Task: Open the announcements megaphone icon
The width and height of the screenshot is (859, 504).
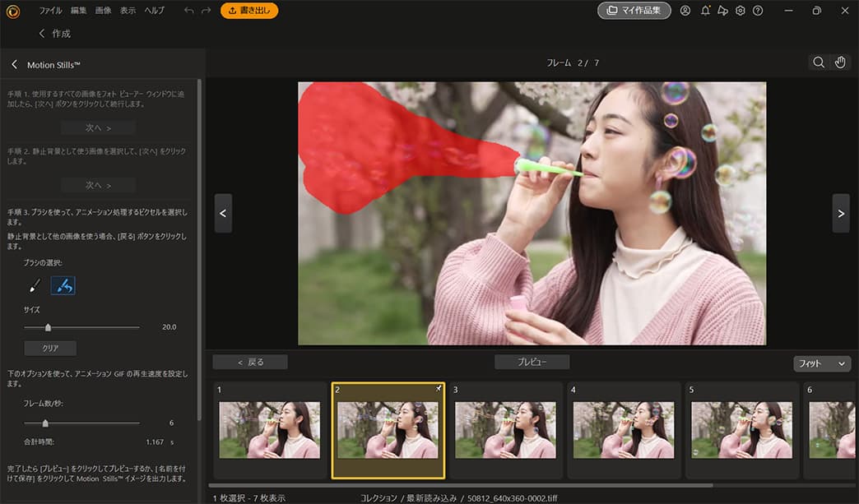Action: 722,11
